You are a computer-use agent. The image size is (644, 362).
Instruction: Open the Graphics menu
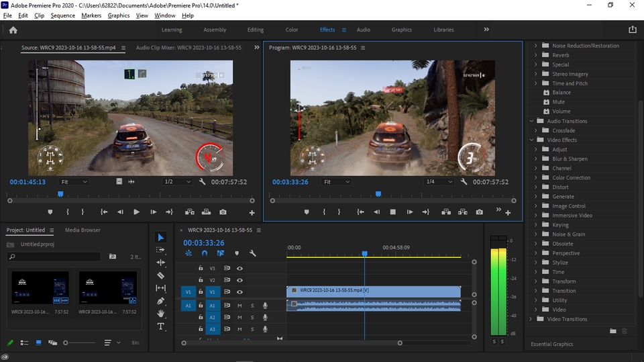point(119,15)
